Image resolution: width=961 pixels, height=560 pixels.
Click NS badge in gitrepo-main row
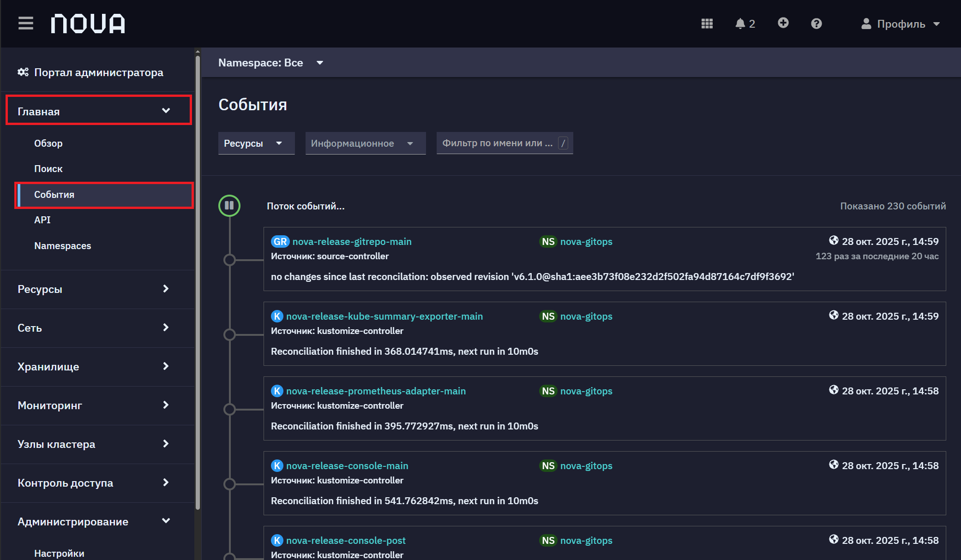(548, 242)
